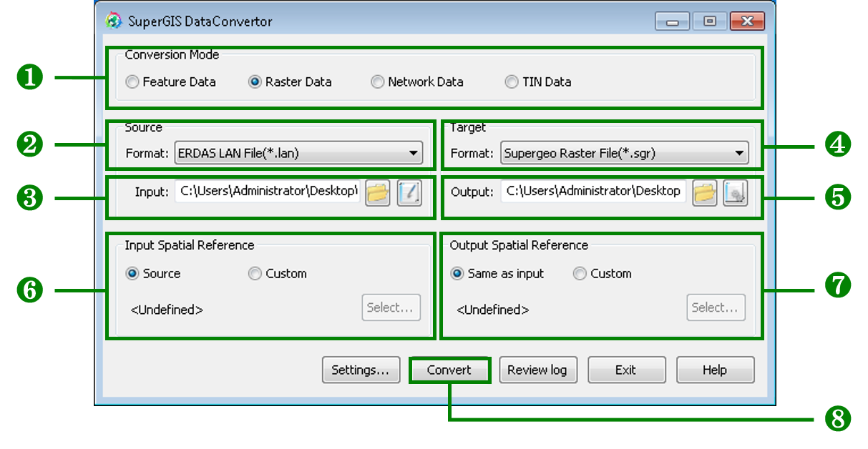Select Custom output spatial reference
The height and width of the screenshot is (449, 868).
[x=580, y=274]
